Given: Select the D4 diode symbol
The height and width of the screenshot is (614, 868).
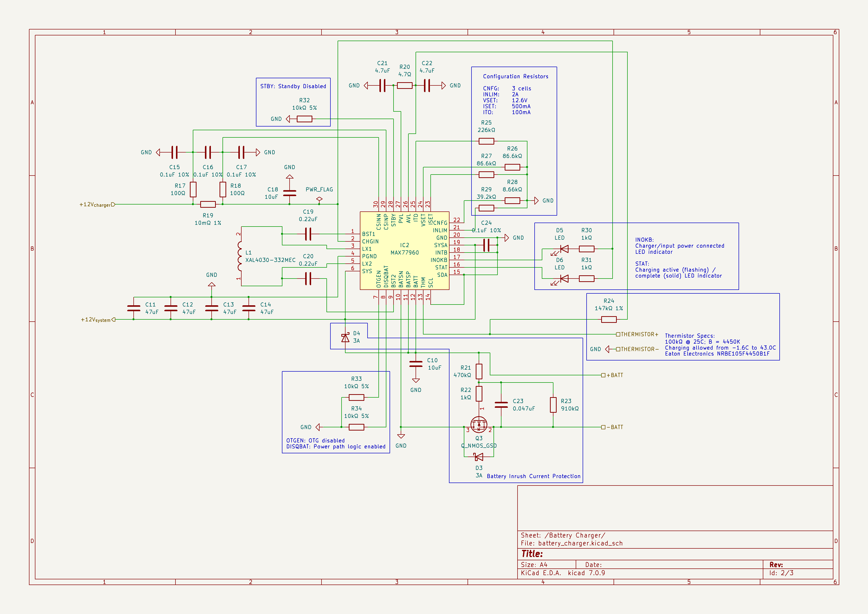Looking at the screenshot, I should tap(345, 338).
